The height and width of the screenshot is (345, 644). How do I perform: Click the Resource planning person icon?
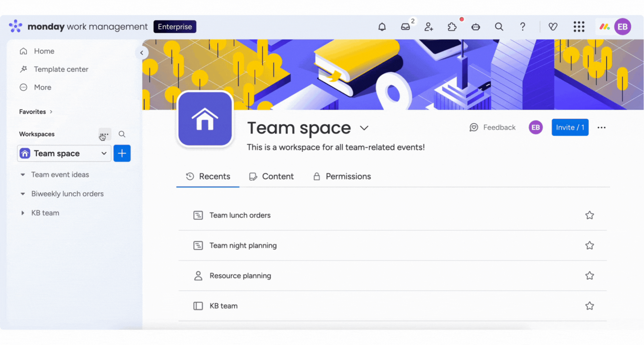point(198,276)
